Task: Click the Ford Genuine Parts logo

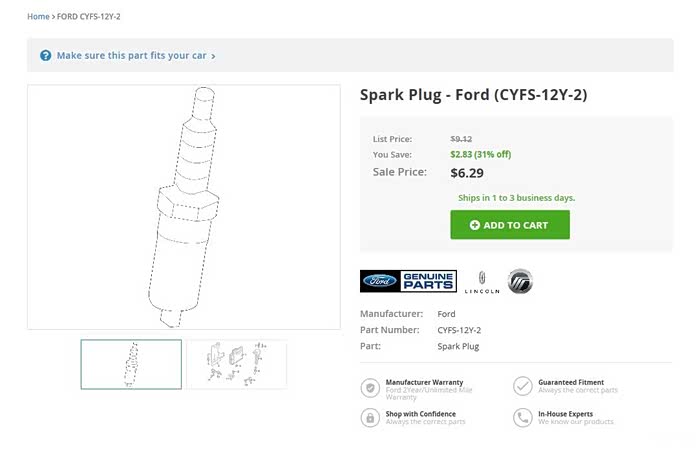Action: [408, 281]
